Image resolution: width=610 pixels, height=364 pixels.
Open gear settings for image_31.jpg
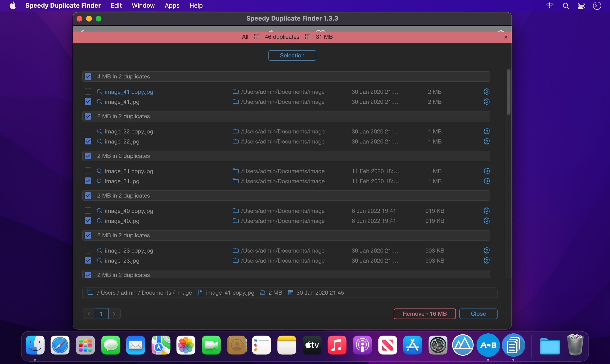(x=487, y=181)
